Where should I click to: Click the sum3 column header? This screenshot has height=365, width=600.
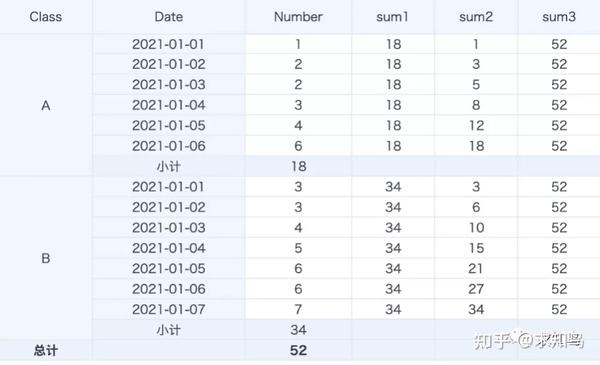559,17
